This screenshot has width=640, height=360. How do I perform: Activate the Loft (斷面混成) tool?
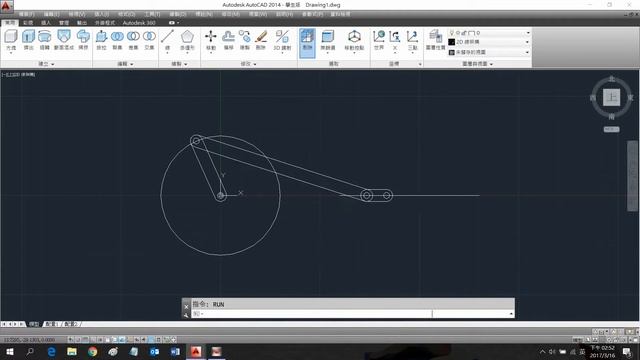coord(64,40)
